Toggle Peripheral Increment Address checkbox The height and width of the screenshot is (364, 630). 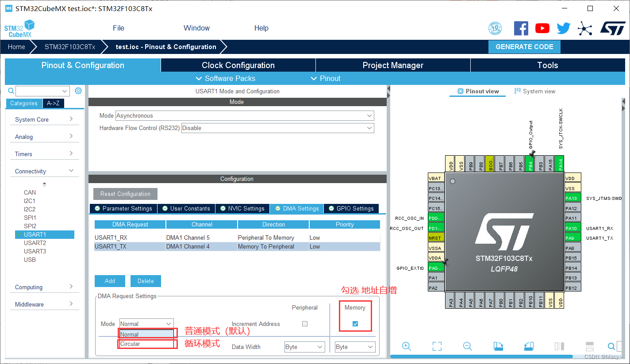[x=305, y=323]
